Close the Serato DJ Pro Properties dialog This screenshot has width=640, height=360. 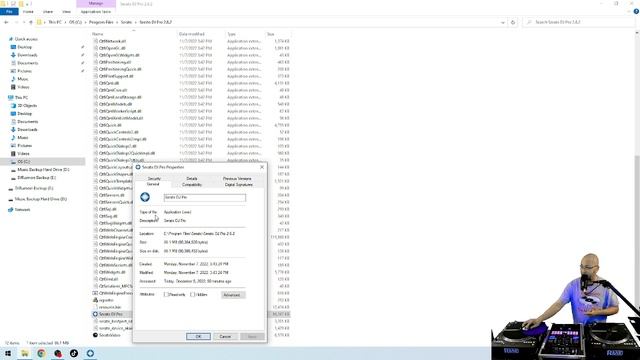click(262, 167)
